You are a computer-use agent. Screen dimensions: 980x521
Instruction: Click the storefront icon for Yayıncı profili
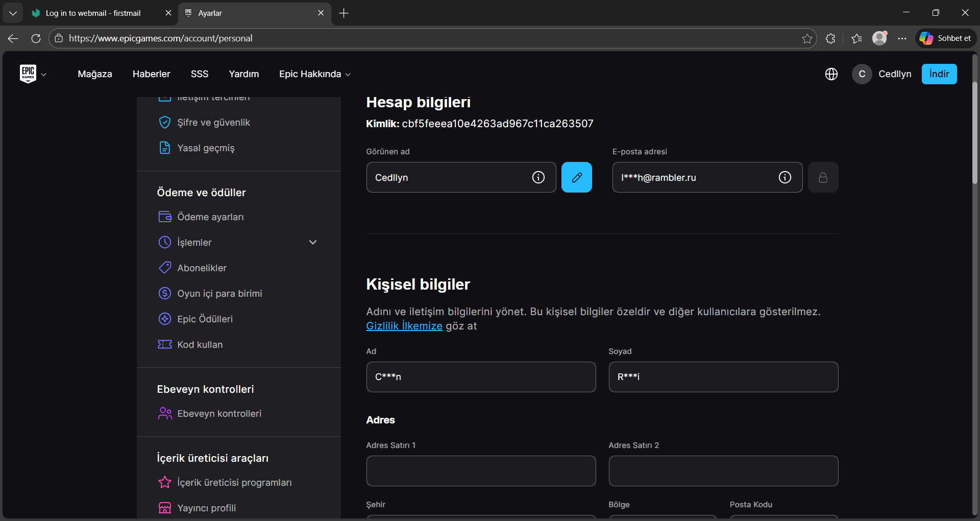coord(165,508)
